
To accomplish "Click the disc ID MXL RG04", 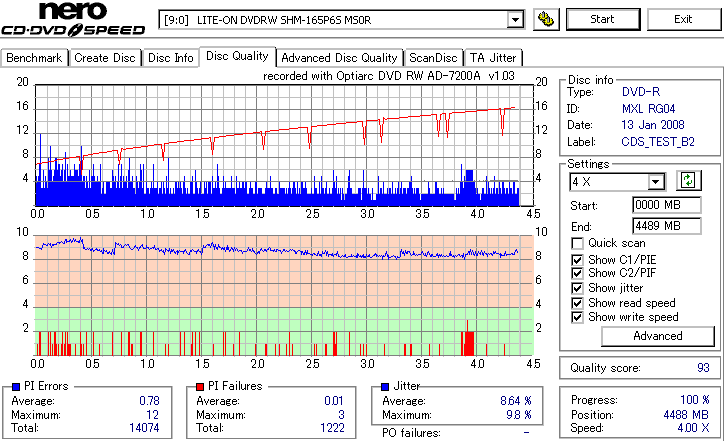I will (x=648, y=109).
